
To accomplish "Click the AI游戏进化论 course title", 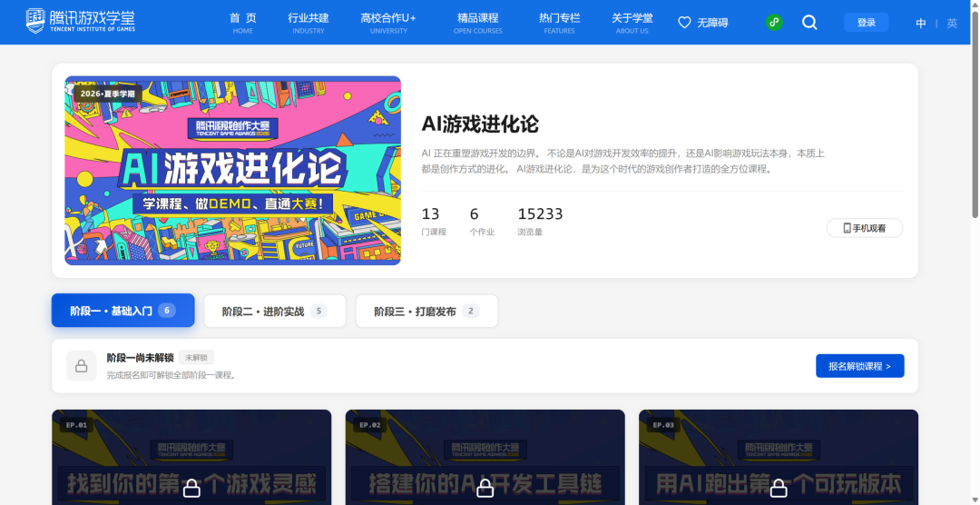I will pyautogui.click(x=480, y=124).
